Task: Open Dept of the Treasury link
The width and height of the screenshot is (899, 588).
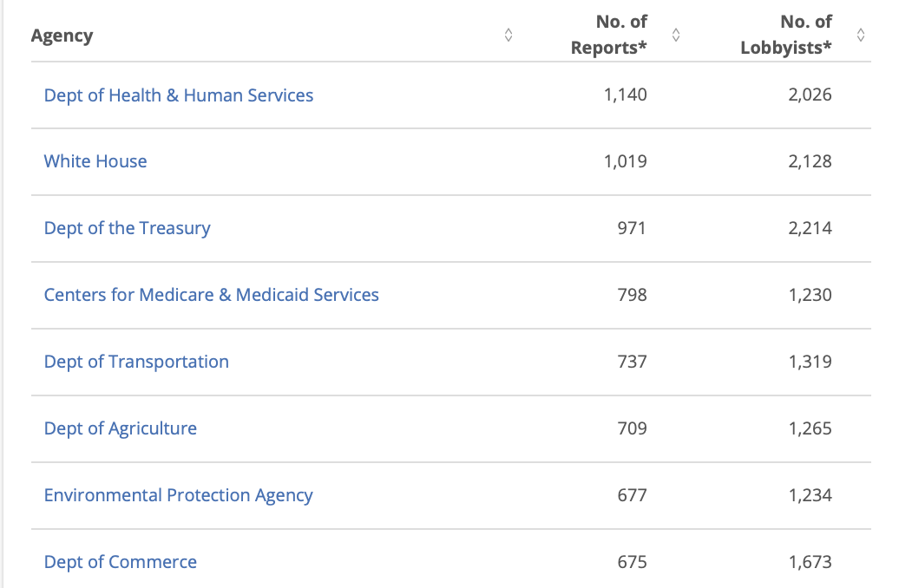Action: tap(128, 228)
